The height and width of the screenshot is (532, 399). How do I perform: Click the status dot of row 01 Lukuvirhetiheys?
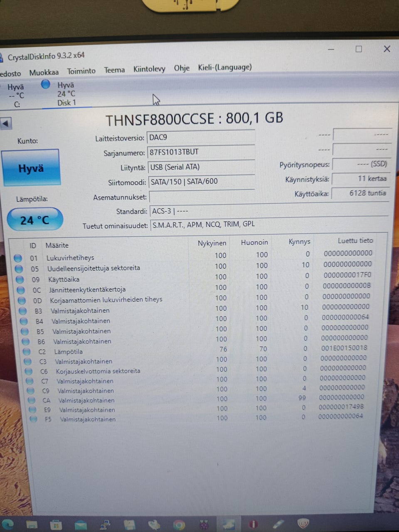18,258
